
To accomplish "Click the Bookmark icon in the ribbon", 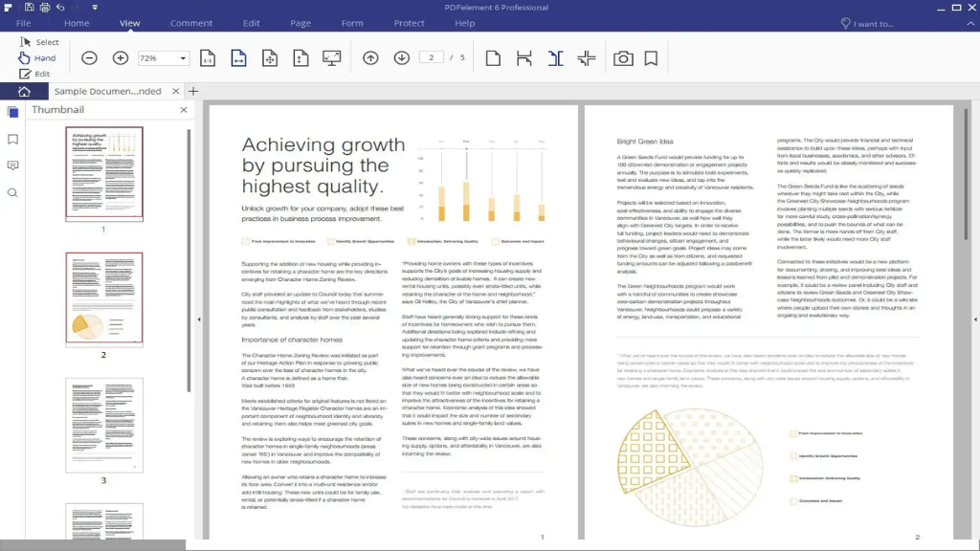I will click(x=651, y=58).
